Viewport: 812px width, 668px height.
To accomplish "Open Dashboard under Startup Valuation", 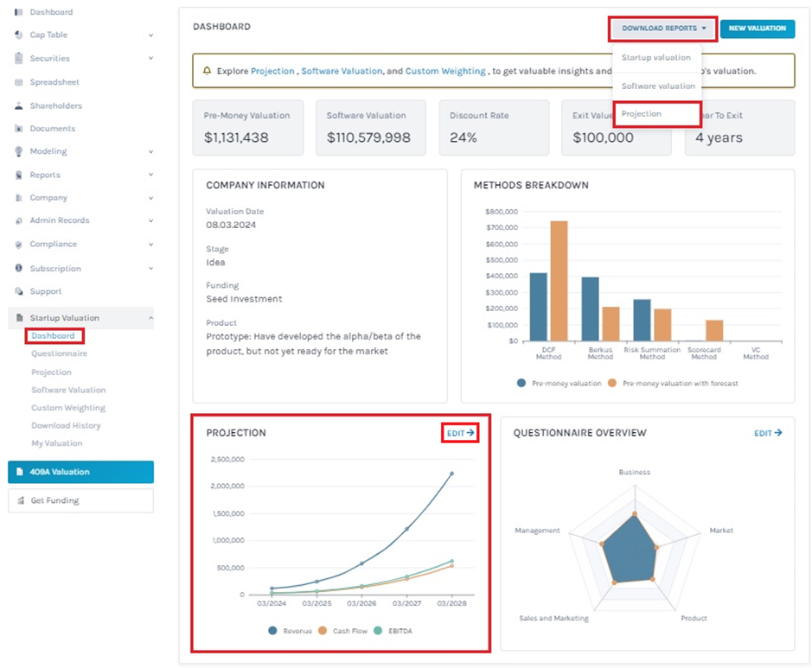I will [x=53, y=336].
